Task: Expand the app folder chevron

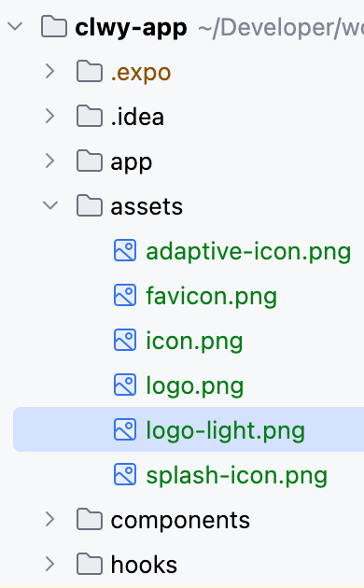Action: [49, 161]
